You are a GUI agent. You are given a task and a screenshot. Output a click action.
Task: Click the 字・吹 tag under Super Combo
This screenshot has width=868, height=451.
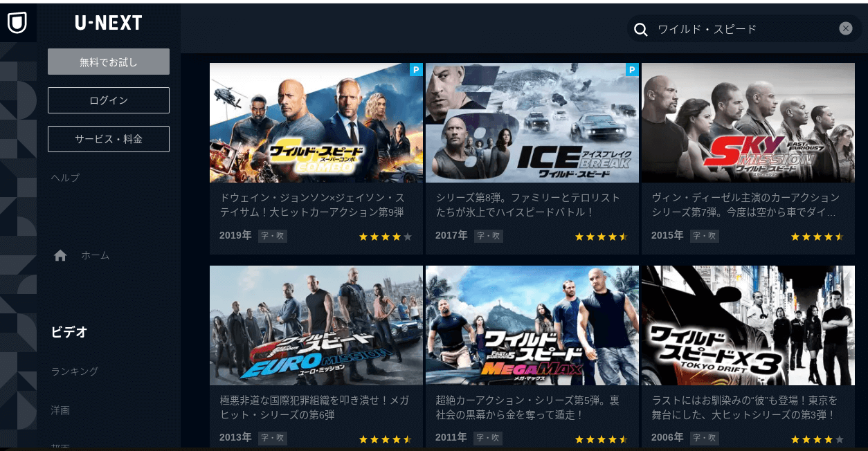(x=273, y=236)
